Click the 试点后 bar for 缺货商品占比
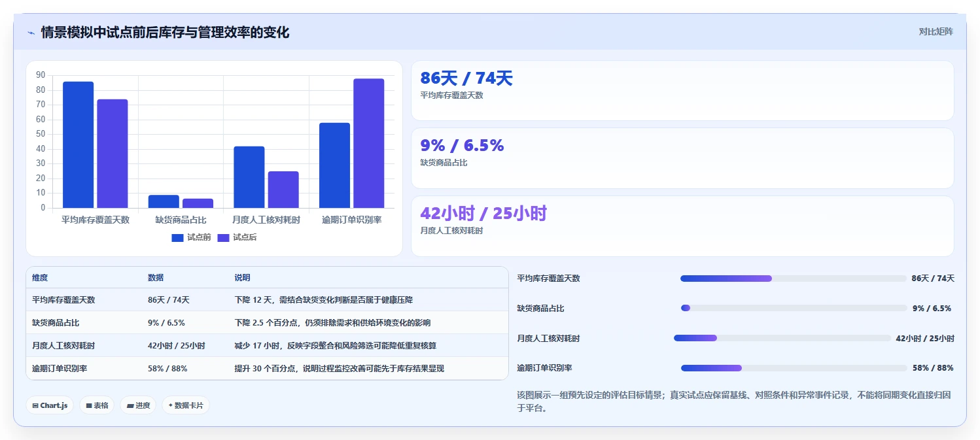This screenshot has height=440, width=980. pyautogui.click(x=198, y=203)
